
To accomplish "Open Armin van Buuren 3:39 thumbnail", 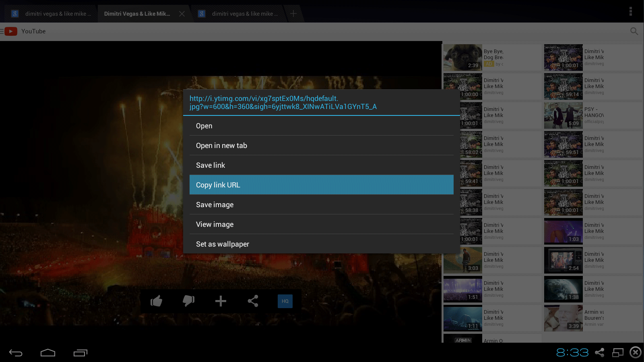I will pos(563,318).
